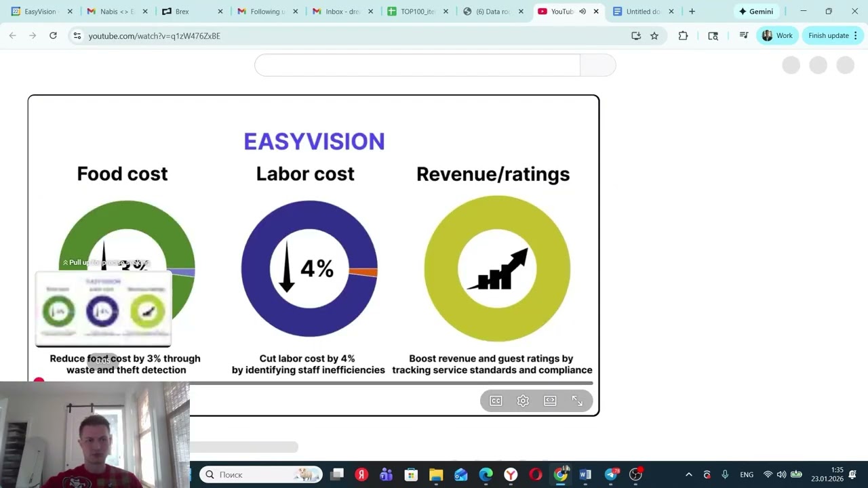The image size is (868, 488).
Task: Show hidden system tray icons
Action: (x=689, y=474)
